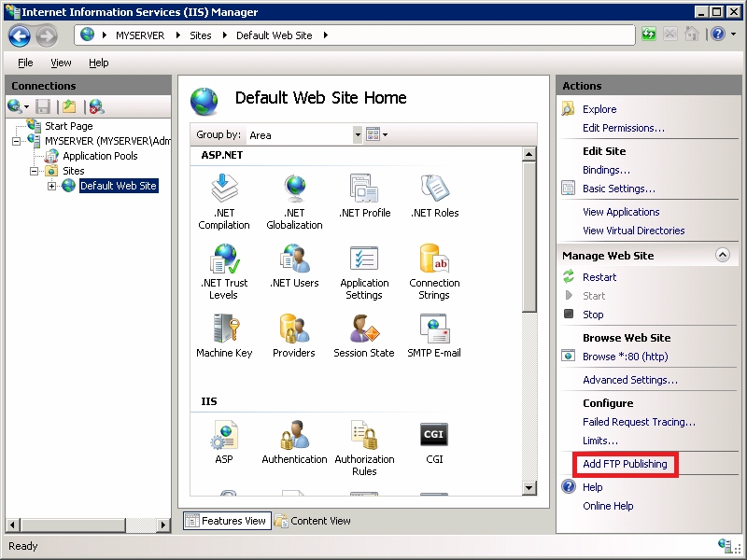The height and width of the screenshot is (560, 747).
Task: Open the File menu
Action: [x=25, y=63]
